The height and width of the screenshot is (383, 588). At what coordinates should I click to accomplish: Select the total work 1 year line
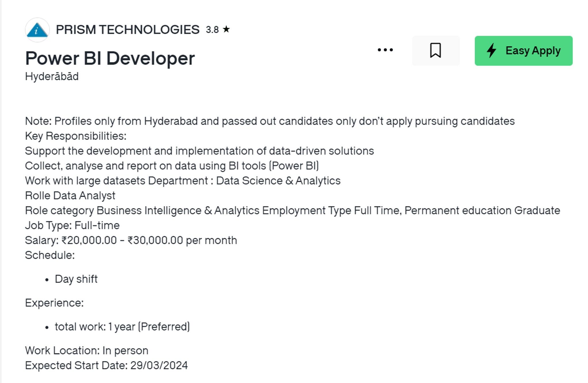[x=123, y=326]
